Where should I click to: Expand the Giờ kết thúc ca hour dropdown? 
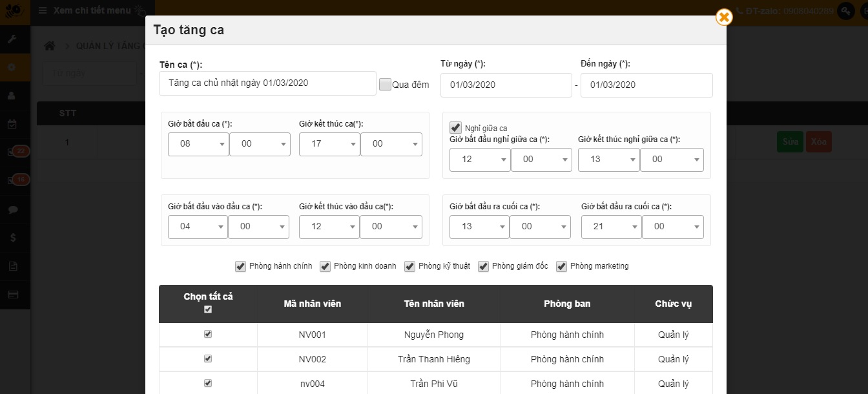point(329,144)
